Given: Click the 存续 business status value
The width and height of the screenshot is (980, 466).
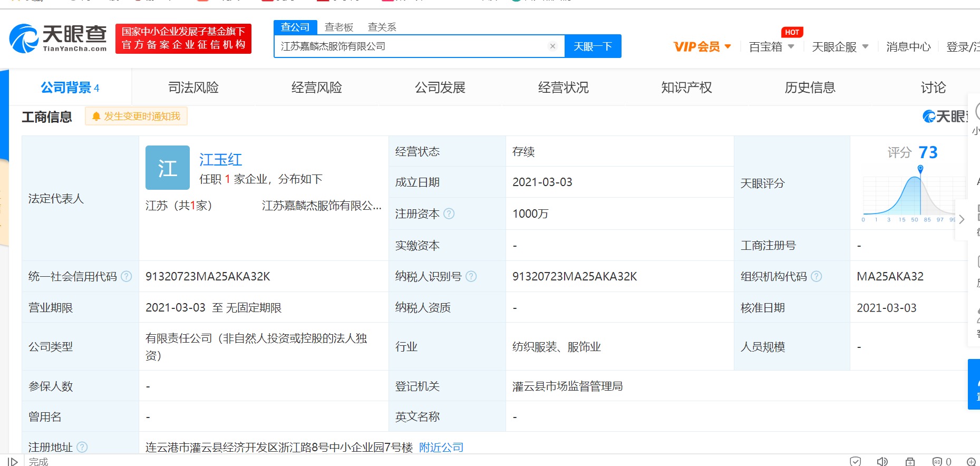Looking at the screenshot, I should coord(523,152).
